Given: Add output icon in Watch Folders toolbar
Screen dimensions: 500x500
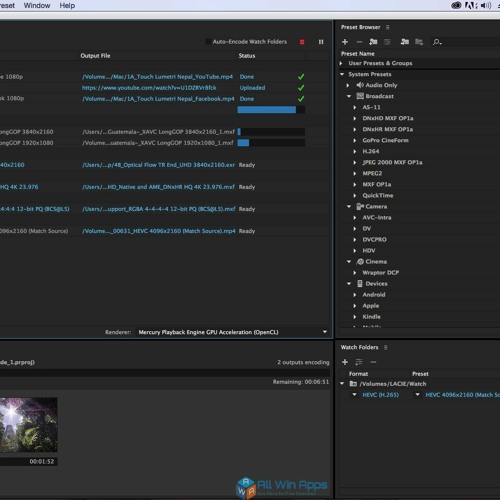Looking at the screenshot, I should pos(359,362).
